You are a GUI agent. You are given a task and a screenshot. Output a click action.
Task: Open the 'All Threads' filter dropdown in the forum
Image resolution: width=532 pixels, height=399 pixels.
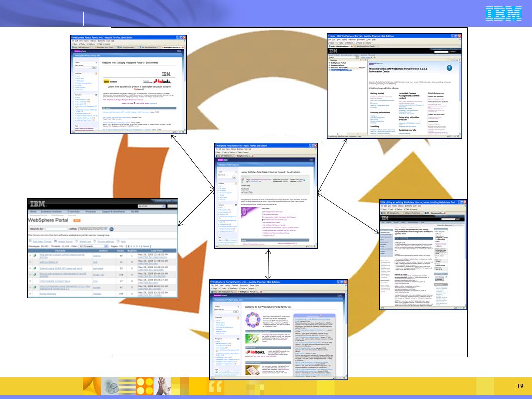[94, 246]
